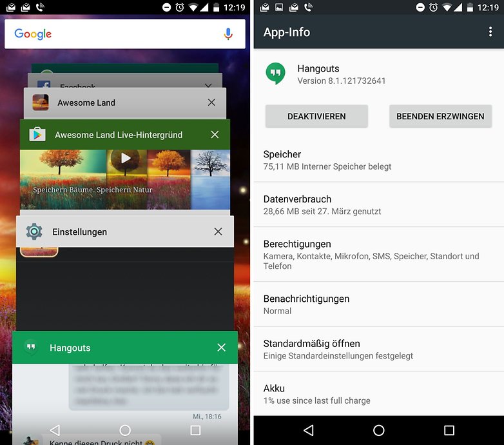Screen dimensions: 504x445
Task: Tap the alarm icon in left status bar
Action: [180, 7]
